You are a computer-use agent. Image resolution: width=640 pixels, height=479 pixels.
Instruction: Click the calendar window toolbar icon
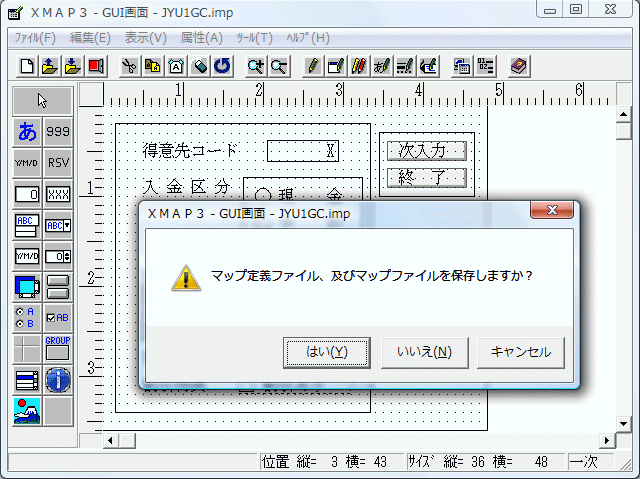pos(462,66)
